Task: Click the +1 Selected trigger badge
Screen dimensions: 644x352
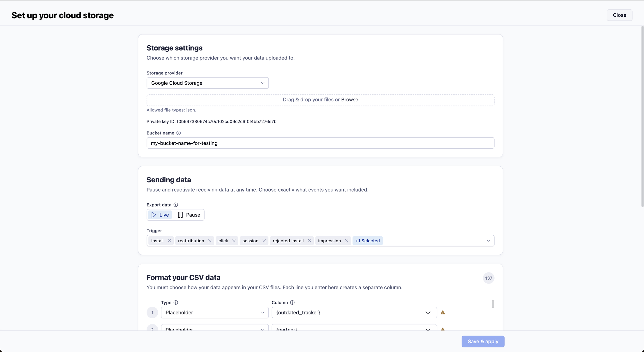Action: click(367, 241)
